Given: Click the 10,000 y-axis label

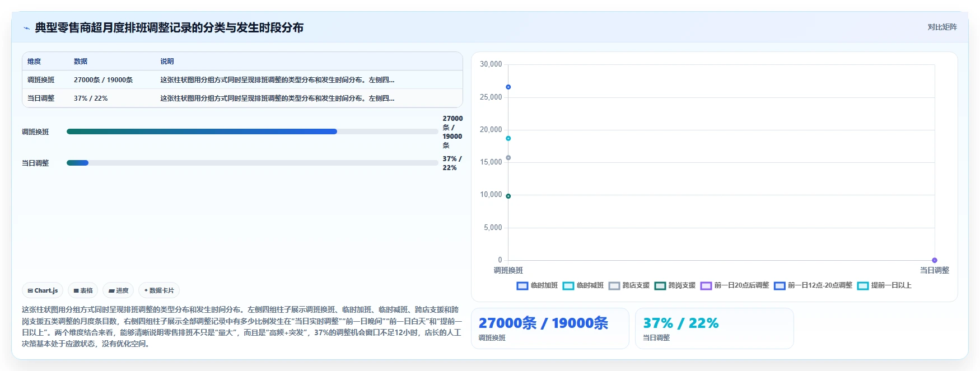Looking at the screenshot, I should point(491,195).
